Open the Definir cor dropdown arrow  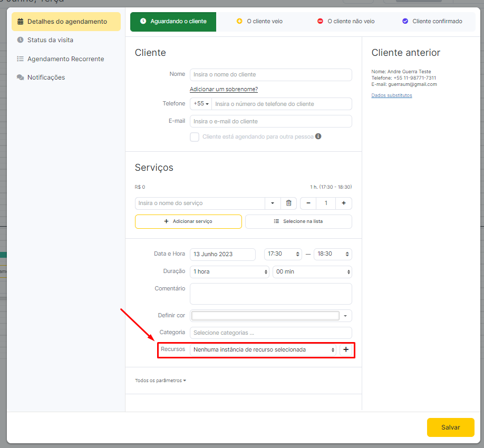[x=345, y=316]
